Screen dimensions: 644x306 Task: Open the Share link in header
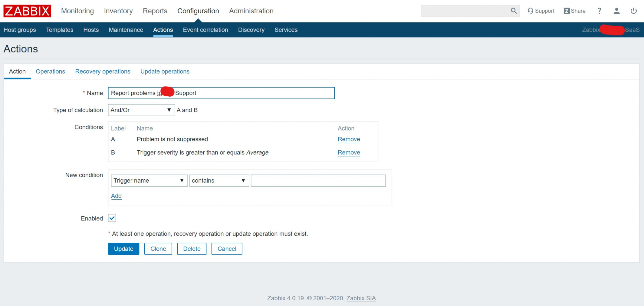[574, 11]
